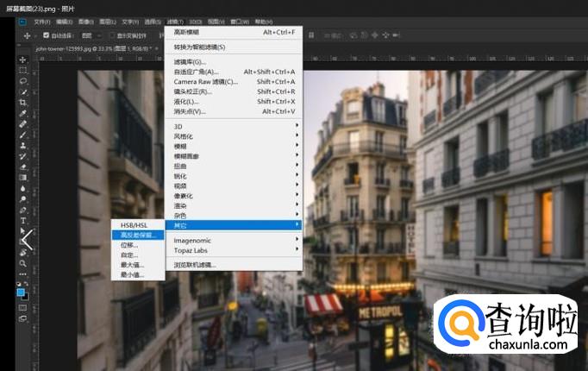Select the Type (T) tool
588x371 pixels.
tap(22, 220)
